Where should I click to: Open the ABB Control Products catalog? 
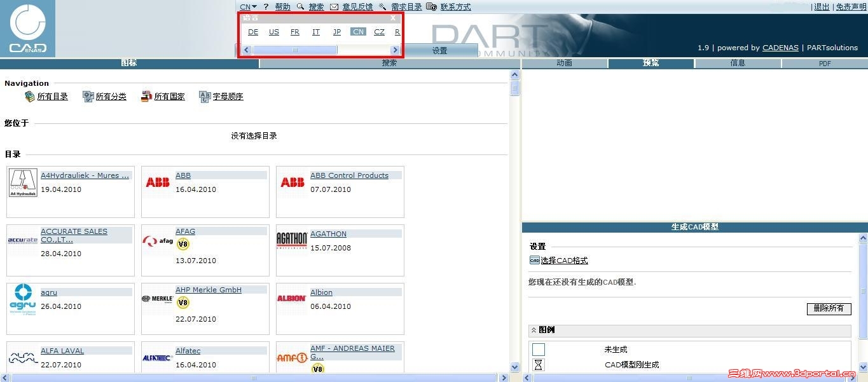pyautogui.click(x=349, y=175)
